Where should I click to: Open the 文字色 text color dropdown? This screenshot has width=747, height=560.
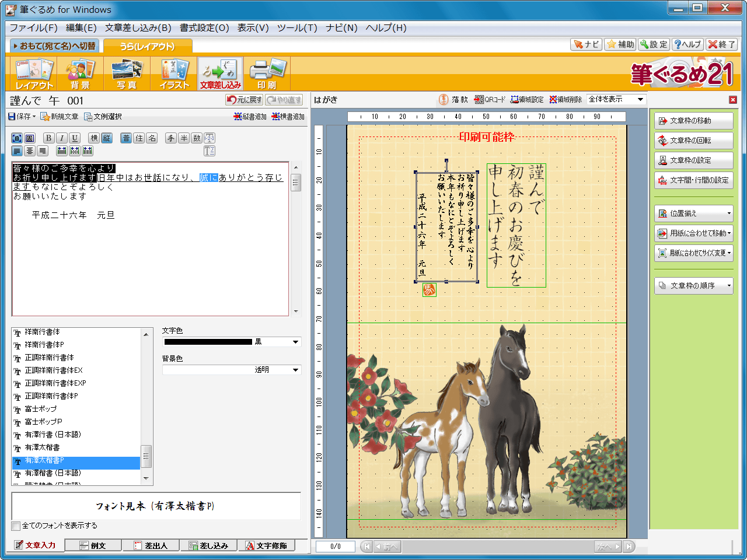point(295,342)
